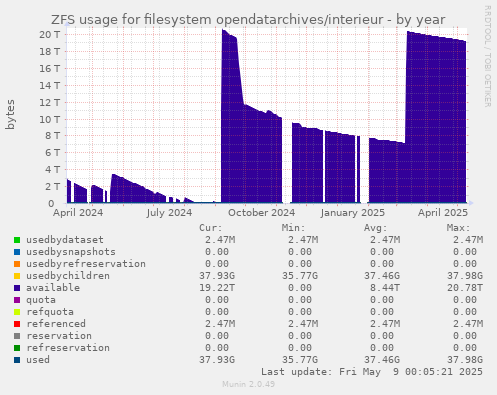
Task: Select the reservation legend label
Action: (59, 336)
